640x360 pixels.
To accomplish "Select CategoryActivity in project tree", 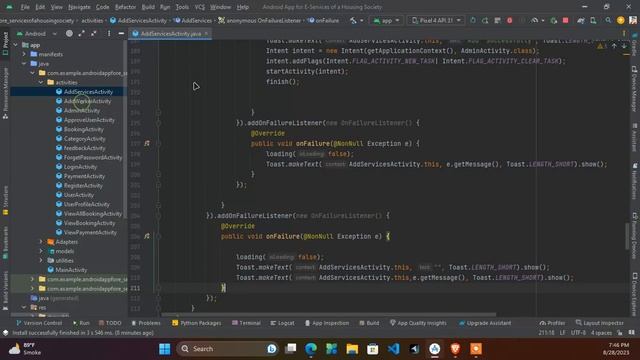I will (84, 139).
